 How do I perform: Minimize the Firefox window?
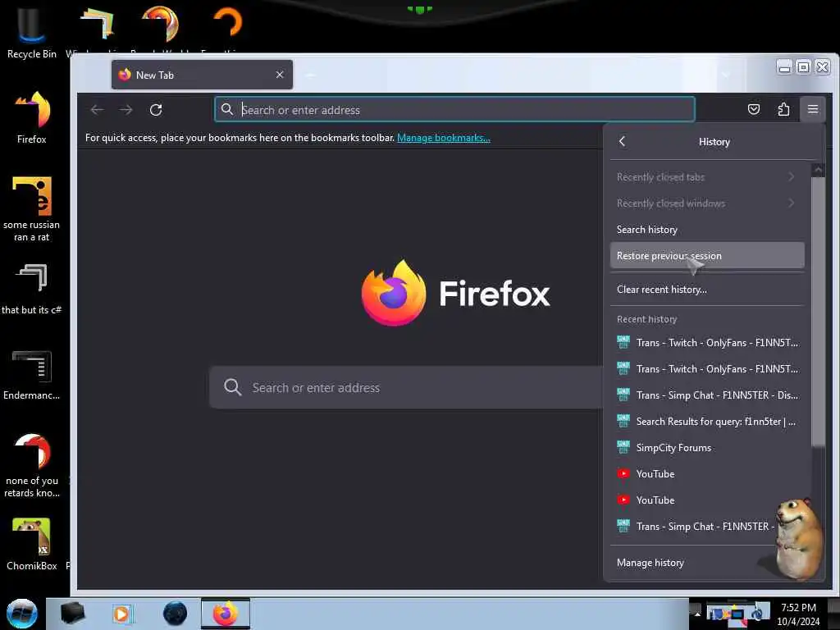click(x=785, y=67)
